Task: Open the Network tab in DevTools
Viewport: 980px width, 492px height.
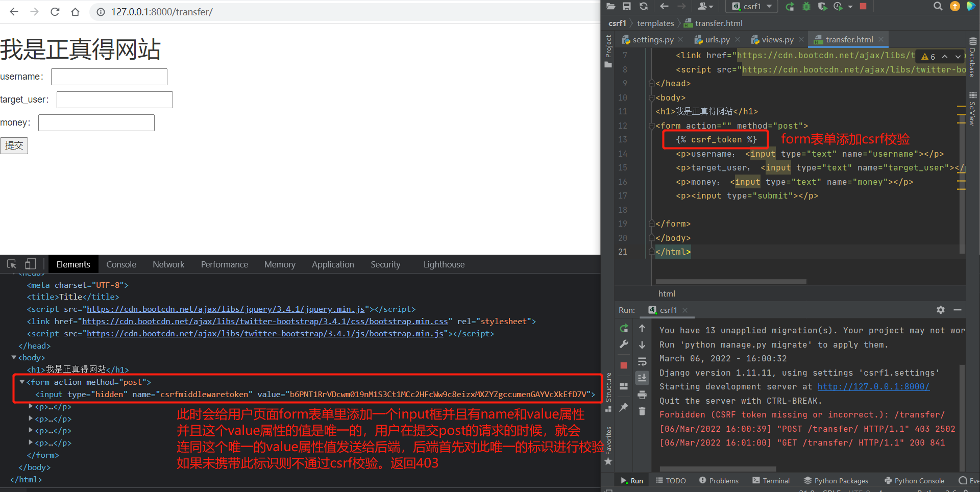Action: pos(168,264)
